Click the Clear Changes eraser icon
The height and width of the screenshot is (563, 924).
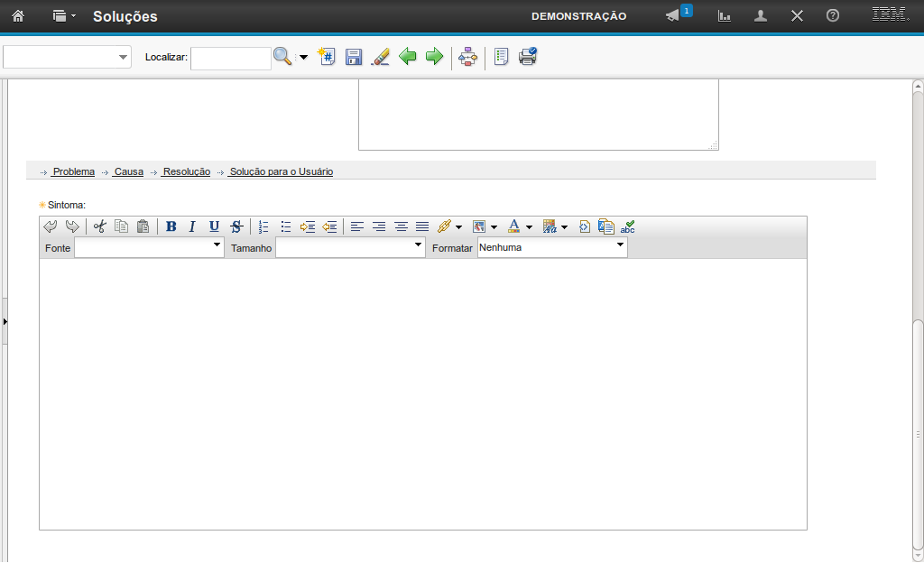tap(381, 57)
